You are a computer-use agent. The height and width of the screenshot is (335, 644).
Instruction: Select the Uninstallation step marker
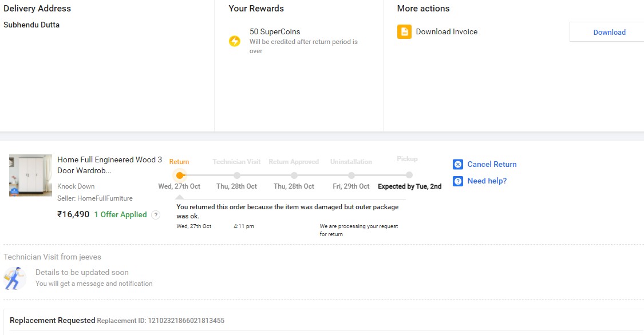(x=351, y=176)
